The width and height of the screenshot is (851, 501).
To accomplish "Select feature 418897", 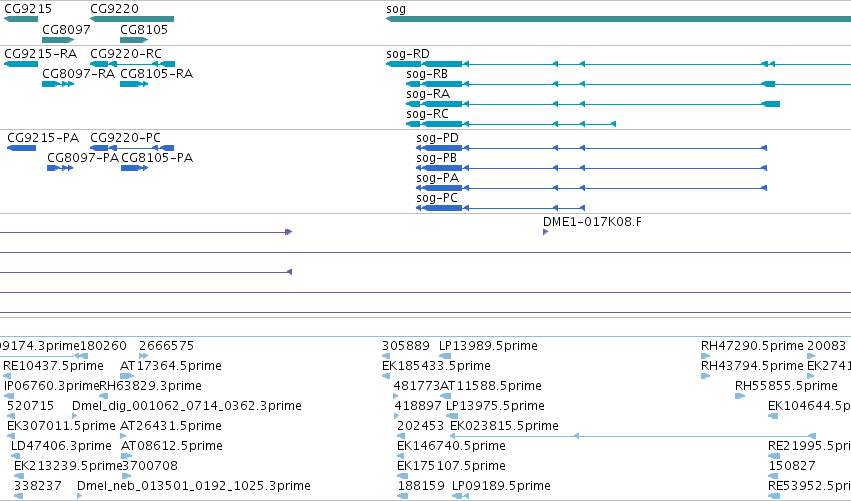I will coord(417,406).
